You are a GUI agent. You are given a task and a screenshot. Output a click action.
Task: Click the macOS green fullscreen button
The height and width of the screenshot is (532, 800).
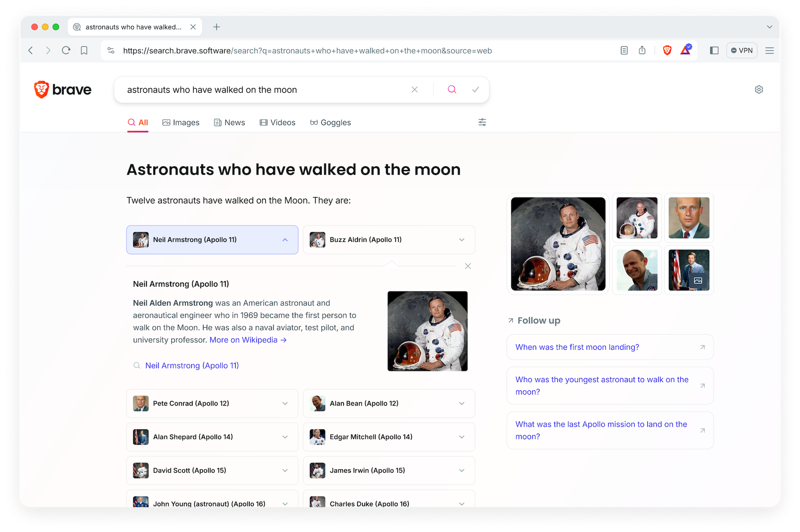(56, 27)
